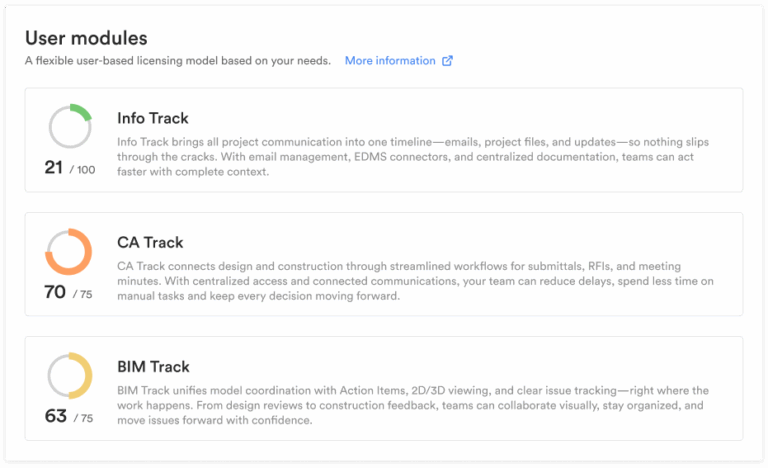Select the CA Track module heading
The width and height of the screenshot is (768, 468).
pyautogui.click(x=150, y=242)
